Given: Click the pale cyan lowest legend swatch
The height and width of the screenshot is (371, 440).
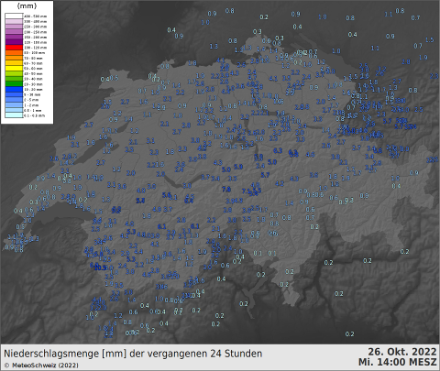Looking at the screenshot, I should click(x=14, y=115).
